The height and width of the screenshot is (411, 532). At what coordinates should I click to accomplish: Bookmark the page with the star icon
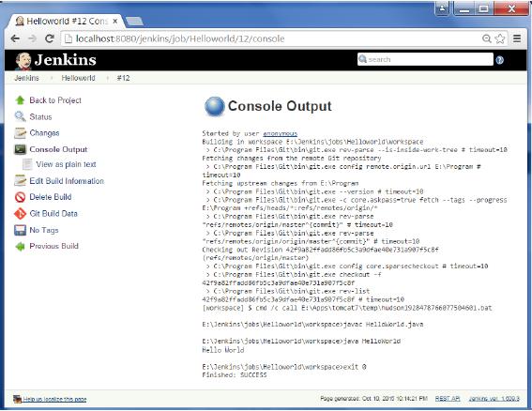500,38
